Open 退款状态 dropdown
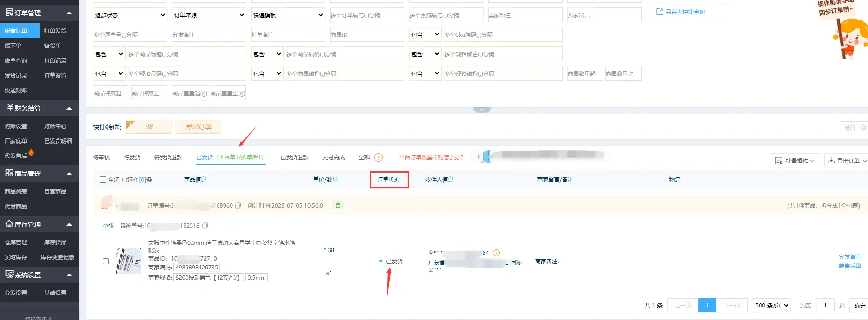 (130, 15)
